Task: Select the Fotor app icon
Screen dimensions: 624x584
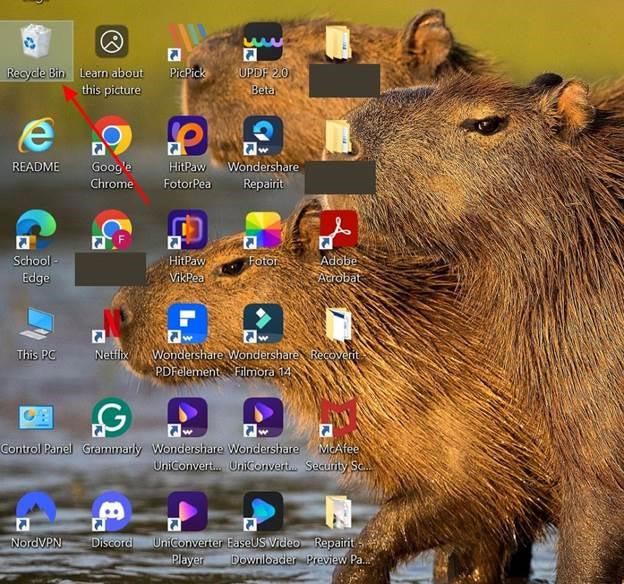Action: coord(263,231)
